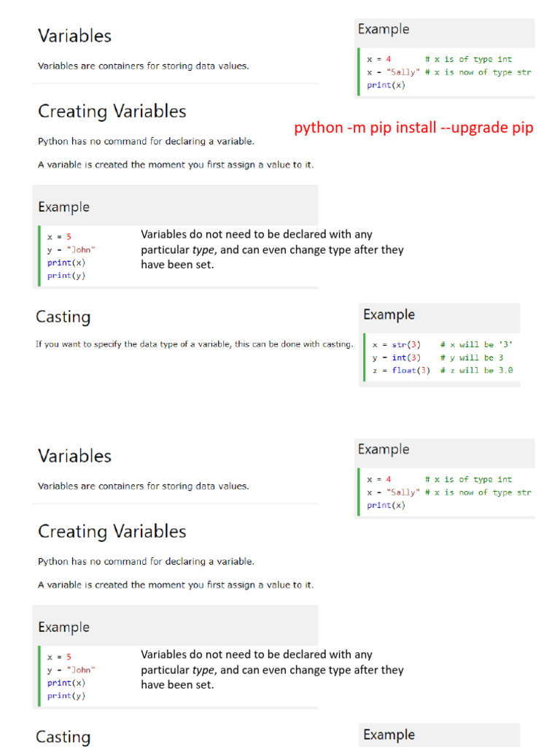Click the second "Variables" heading lower on page
The image size is (560, 747).
pos(74,456)
